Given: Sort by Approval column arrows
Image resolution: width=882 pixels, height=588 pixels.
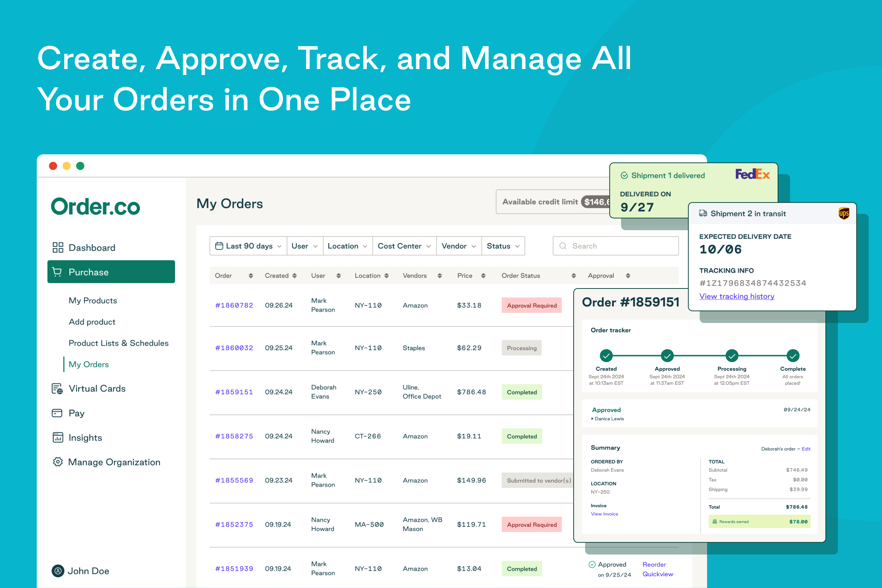Looking at the screenshot, I should pos(628,276).
